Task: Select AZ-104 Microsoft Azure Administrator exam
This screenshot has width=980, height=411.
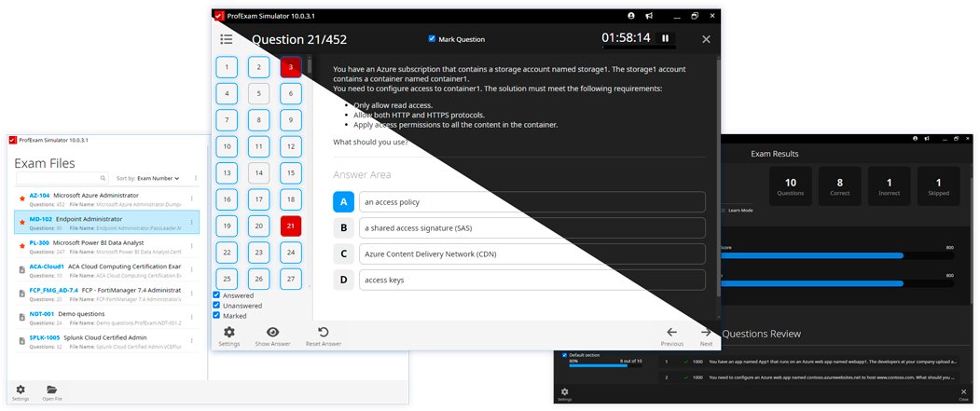Action: (107, 199)
